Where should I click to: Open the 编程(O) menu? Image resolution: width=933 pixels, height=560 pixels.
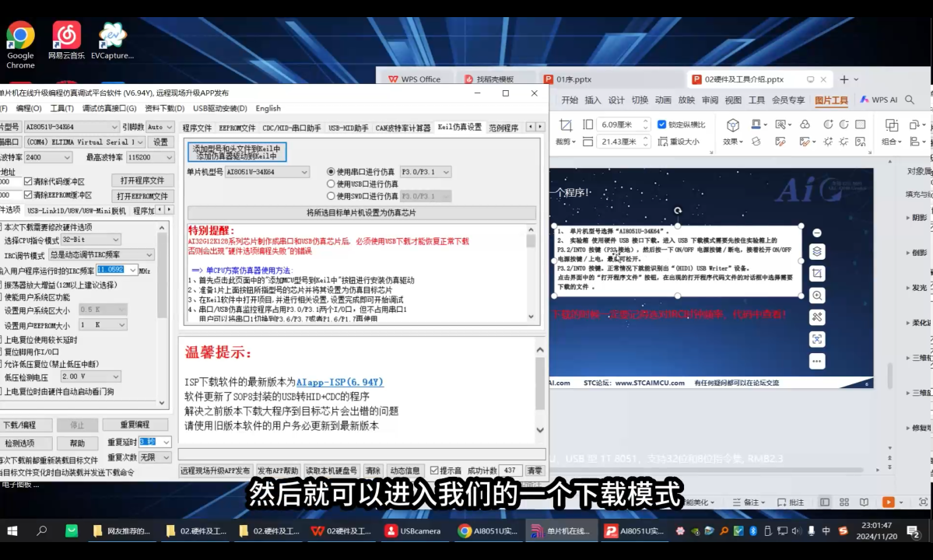pyautogui.click(x=29, y=108)
